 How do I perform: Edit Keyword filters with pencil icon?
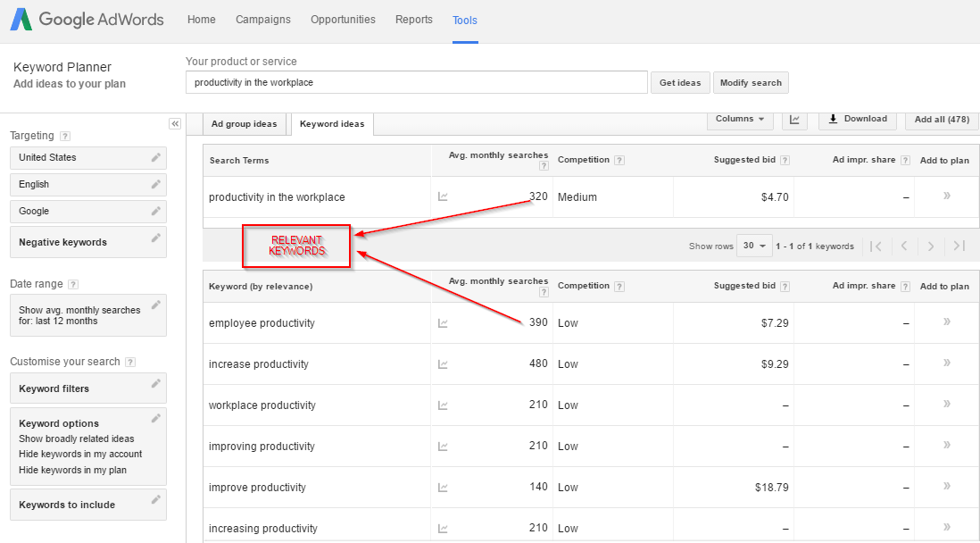tap(156, 384)
